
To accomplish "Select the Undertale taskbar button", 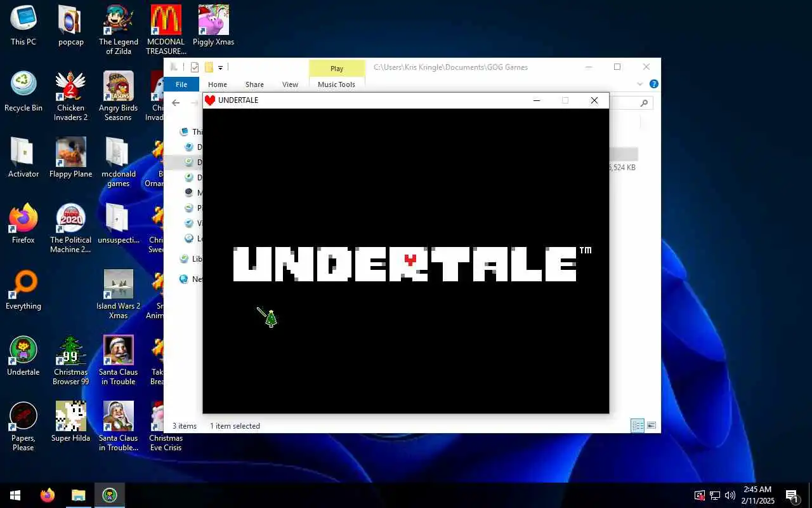I will pos(110,495).
